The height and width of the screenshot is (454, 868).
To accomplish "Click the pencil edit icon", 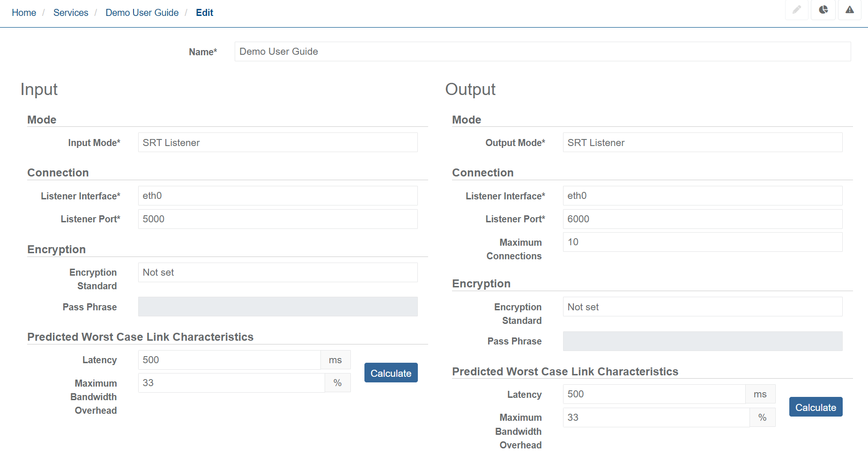I will [x=796, y=10].
